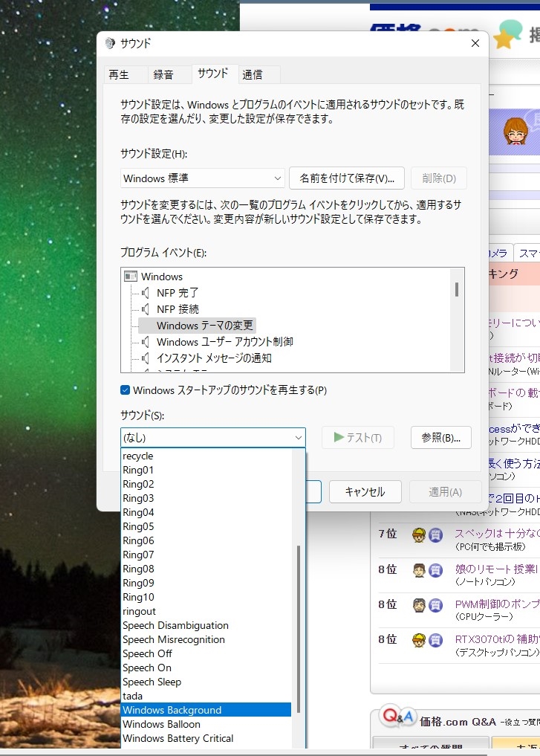Viewport: 540px width, 756px height.
Task: Choose Speech Sleep sound
Action: 206,682
